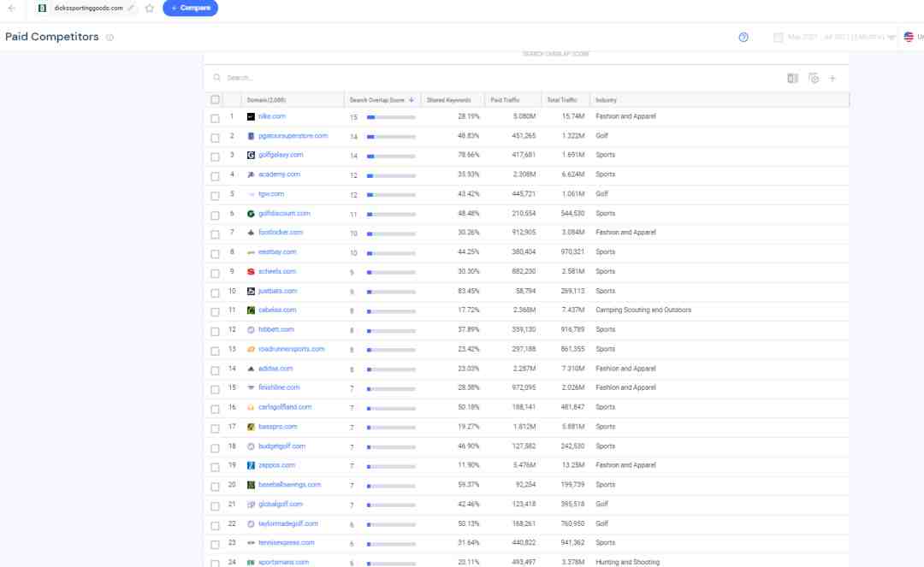The height and width of the screenshot is (567, 924).
Task: Click Camping Scouting and Outdoors industry text
Action: point(643,310)
